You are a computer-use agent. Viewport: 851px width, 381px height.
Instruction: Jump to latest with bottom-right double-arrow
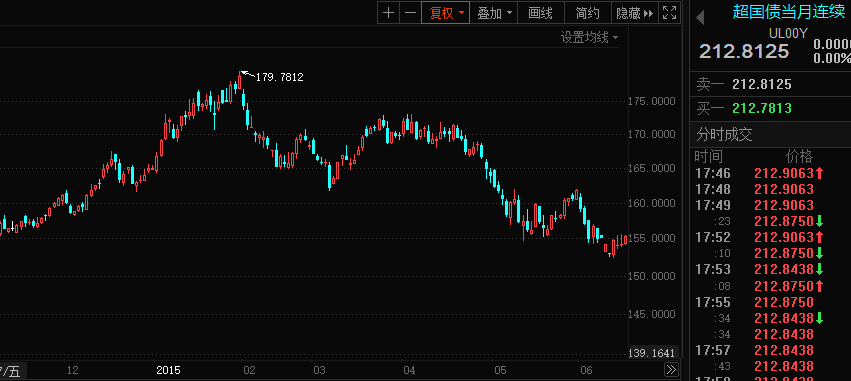click(671, 370)
